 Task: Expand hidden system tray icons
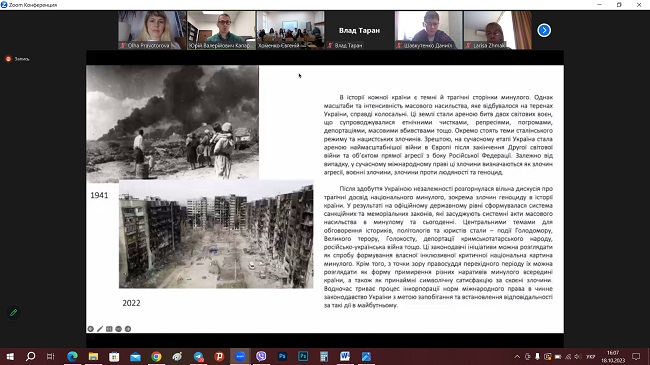(517, 357)
